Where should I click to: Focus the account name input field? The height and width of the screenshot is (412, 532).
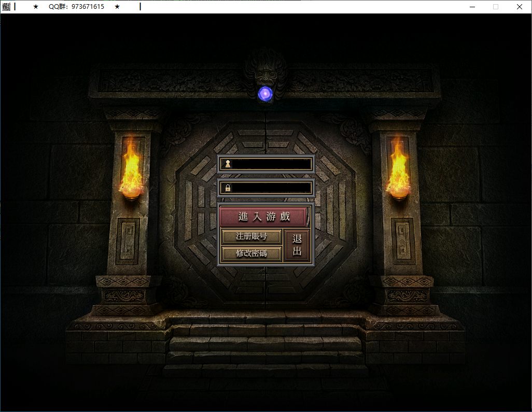click(271, 164)
